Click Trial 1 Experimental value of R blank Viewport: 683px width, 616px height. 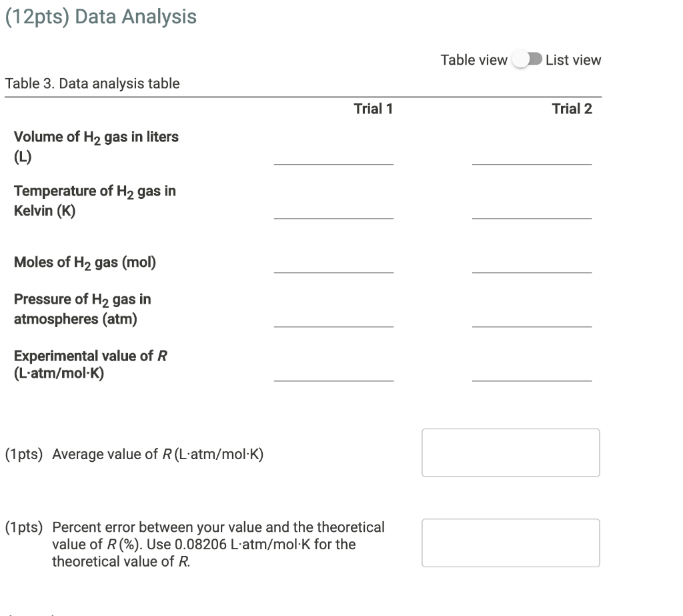[x=333, y=377]
